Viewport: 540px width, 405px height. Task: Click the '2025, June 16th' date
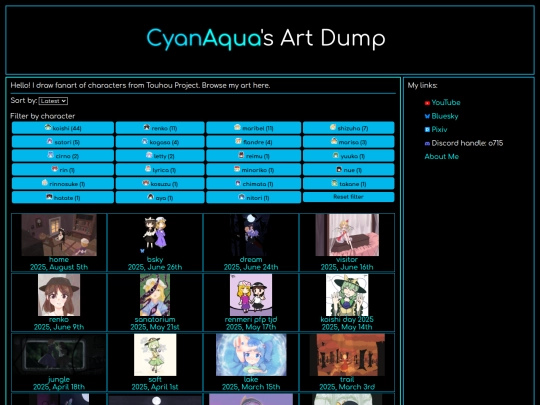click(347, 267)
